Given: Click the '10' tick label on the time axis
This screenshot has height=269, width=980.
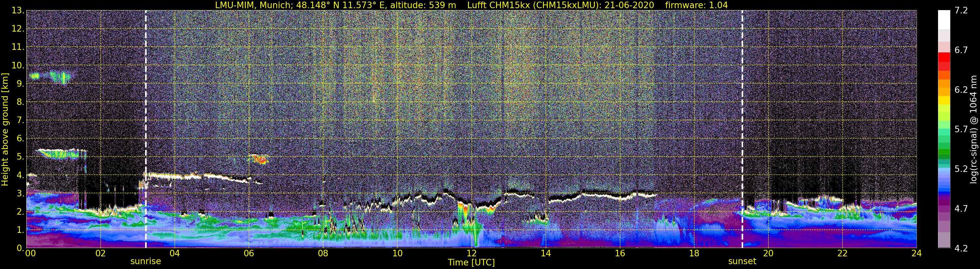Looking at the screenshot, I should 397,253.
